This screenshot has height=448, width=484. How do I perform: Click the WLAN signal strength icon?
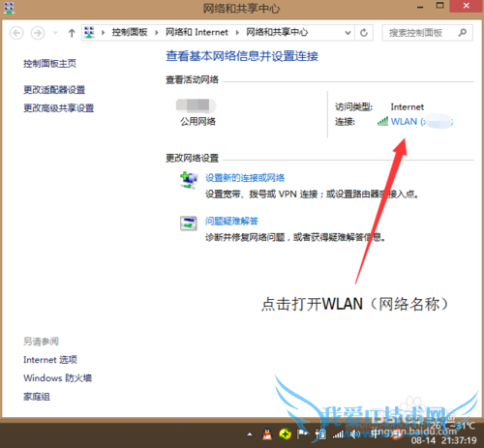tap(382, 122)
